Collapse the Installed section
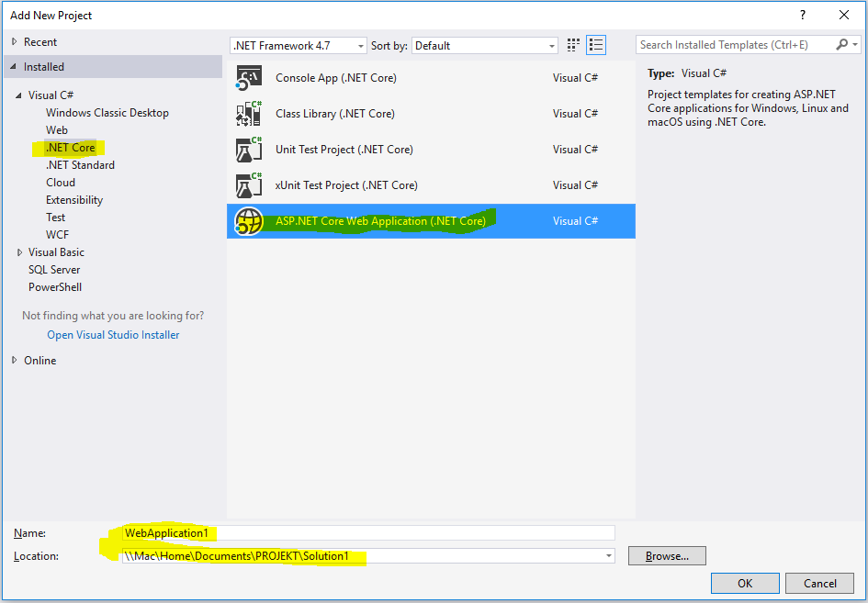Screen dimensions: 868x603 pyautogui.click(x=13, y=66)
